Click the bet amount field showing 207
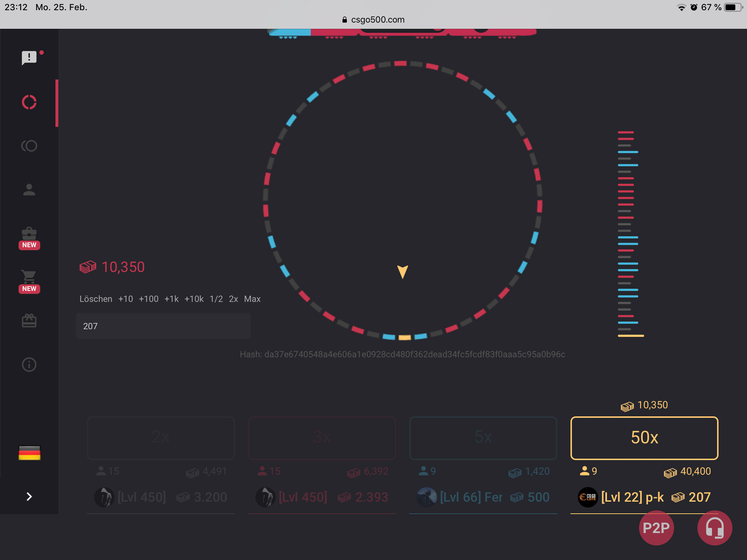 163,326
